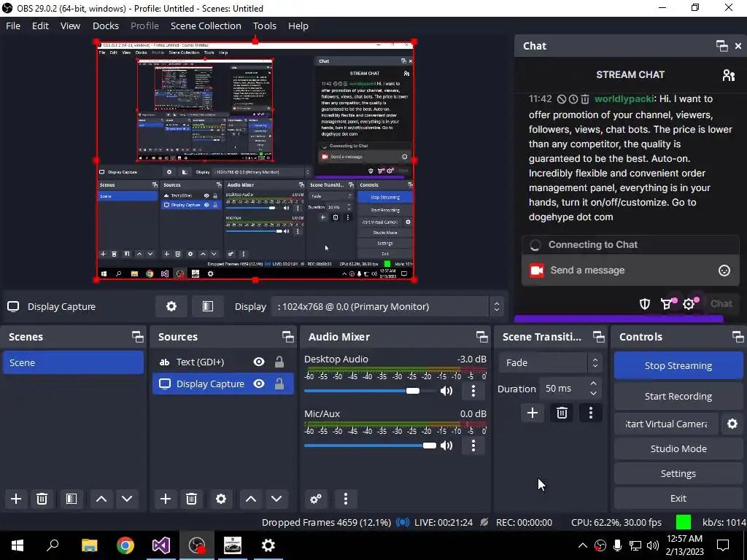Remove selected scene with trash icon
The height and width of the screenshot is (560, 747).
tap(42, 499)
